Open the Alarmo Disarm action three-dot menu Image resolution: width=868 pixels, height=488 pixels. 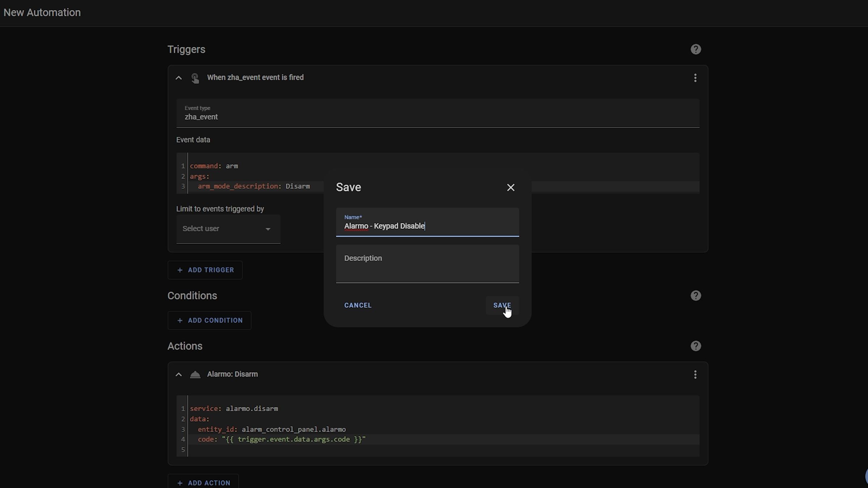[695, 374]
